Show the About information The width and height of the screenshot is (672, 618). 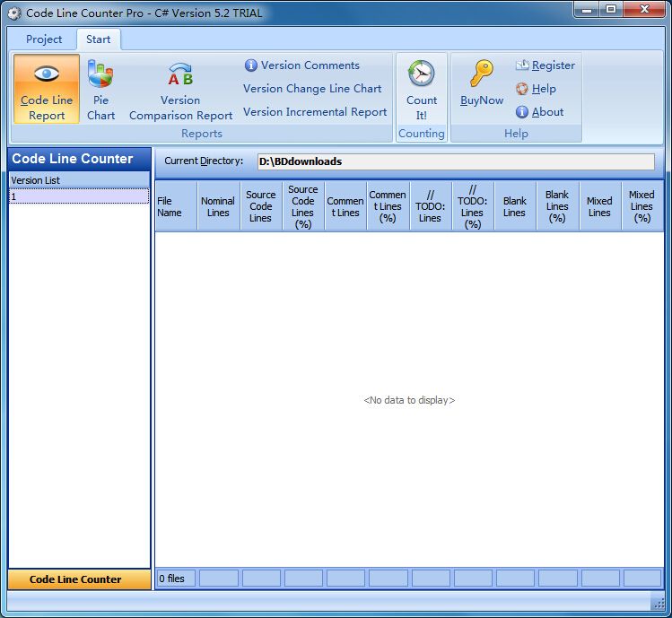539,112
